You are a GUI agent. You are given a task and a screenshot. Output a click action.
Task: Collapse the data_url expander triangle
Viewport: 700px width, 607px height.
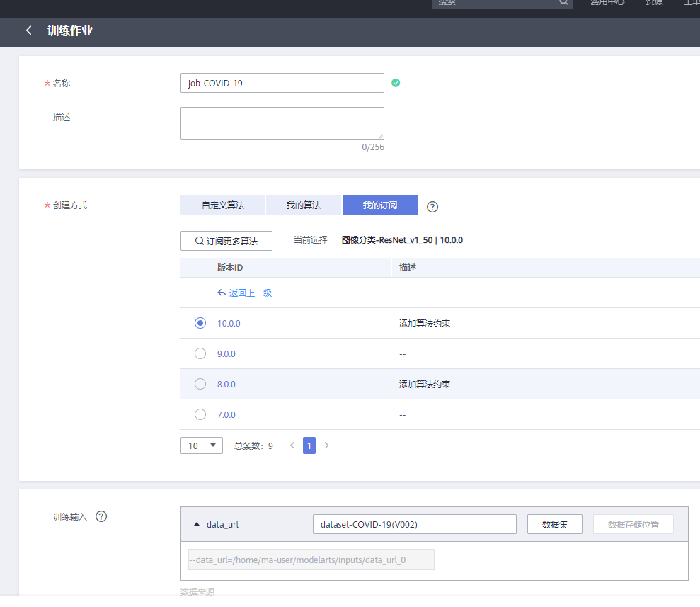coord(197,524)
